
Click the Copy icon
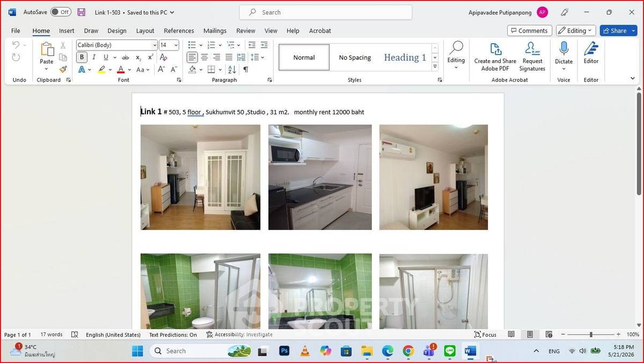click(x=63, y=57)
